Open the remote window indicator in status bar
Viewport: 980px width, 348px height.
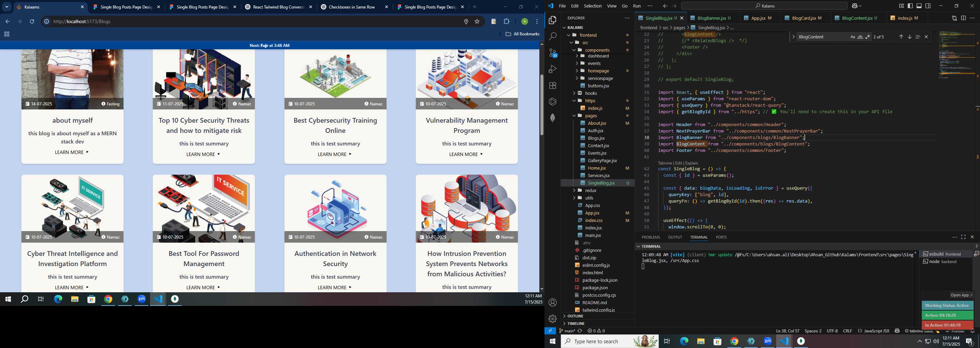[x=550, y=331]
